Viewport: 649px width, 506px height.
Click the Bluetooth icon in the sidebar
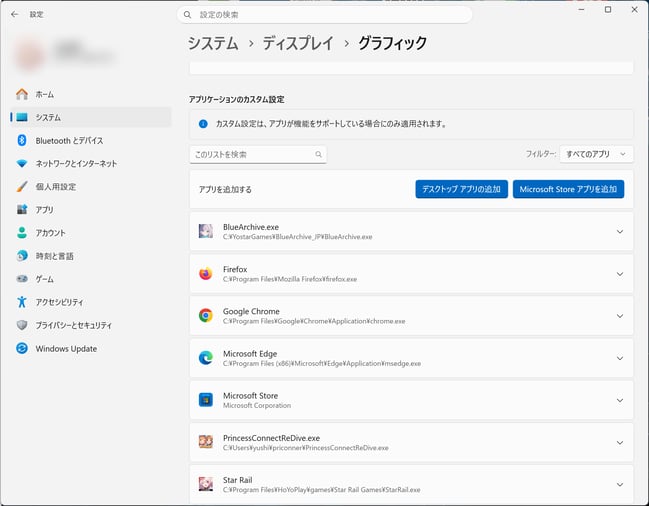(x=22, y=141)
